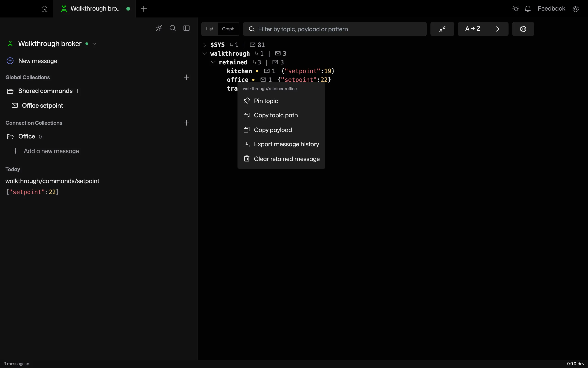Open walkthrough/commands/setpoint history entry
The width and height of the screenshot is (588, 368).
(52, 181)
